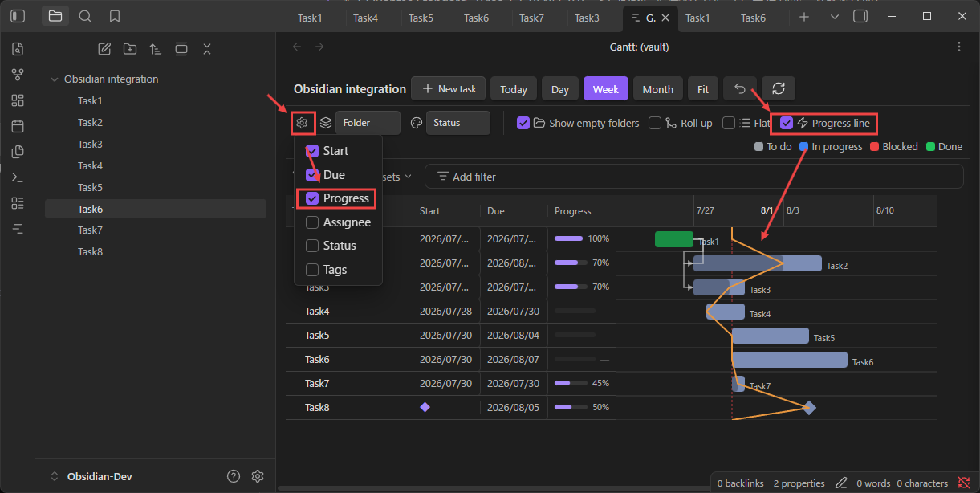
Task: Click '2 properties' in the status bar
Action: [799, 483]
